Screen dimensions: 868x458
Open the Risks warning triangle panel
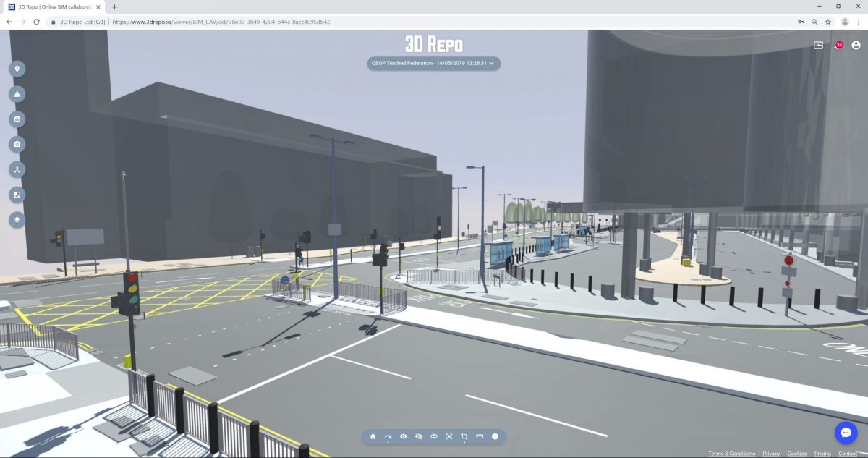[x=17, y=94]
